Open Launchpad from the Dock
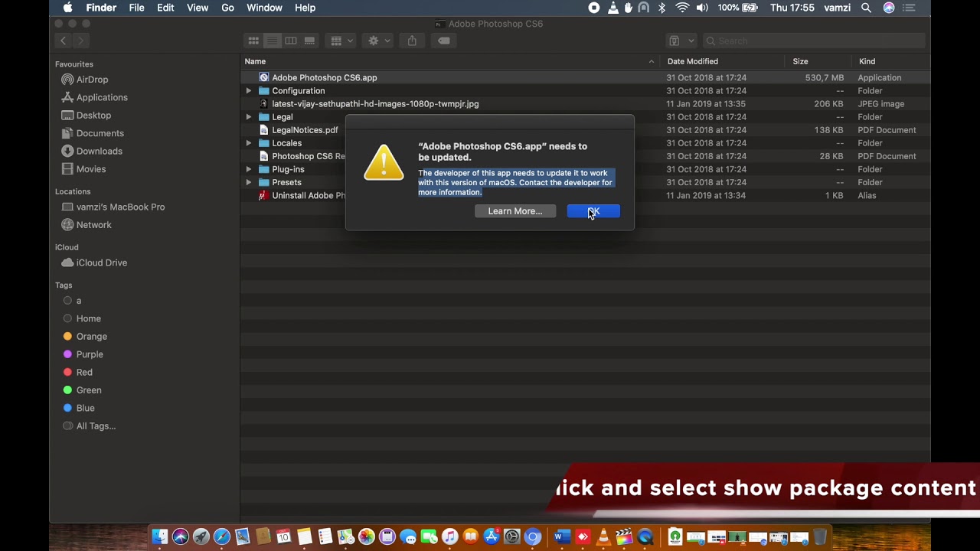Viewport: 980px width, 551px height. click(201, 537)
